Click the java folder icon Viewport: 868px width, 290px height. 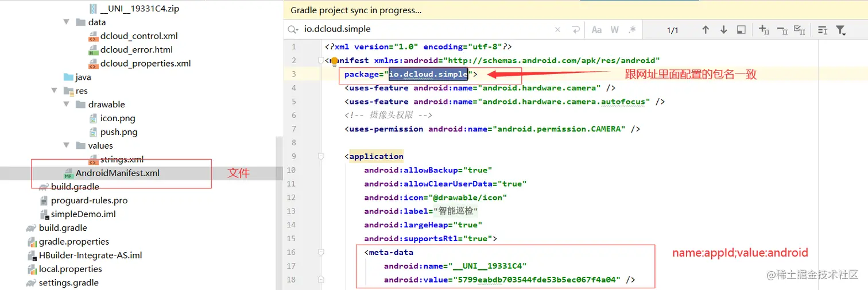[x=68, y=77]
